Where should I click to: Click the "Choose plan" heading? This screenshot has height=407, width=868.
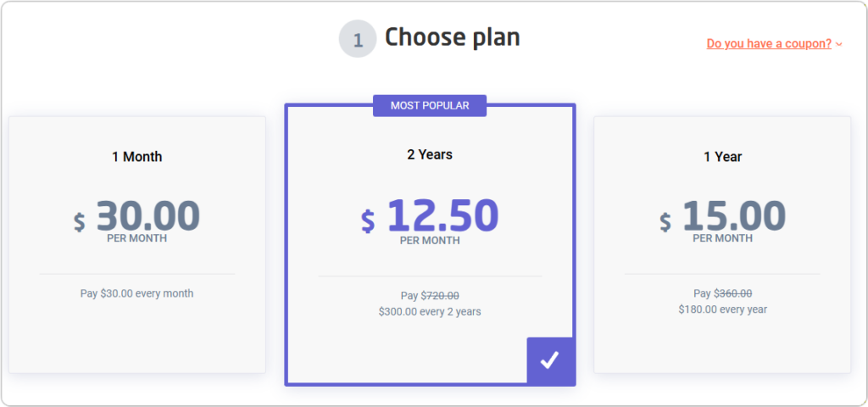(452, 37)
